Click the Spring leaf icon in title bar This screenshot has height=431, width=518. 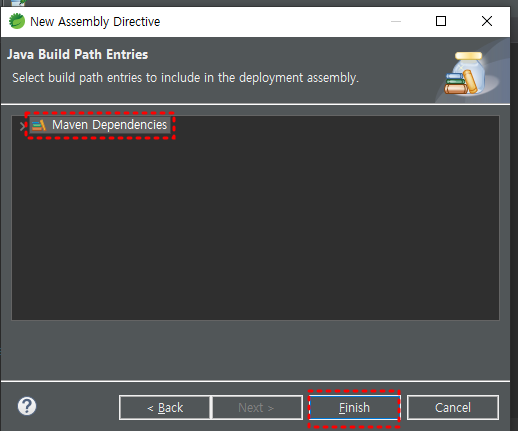17,21
